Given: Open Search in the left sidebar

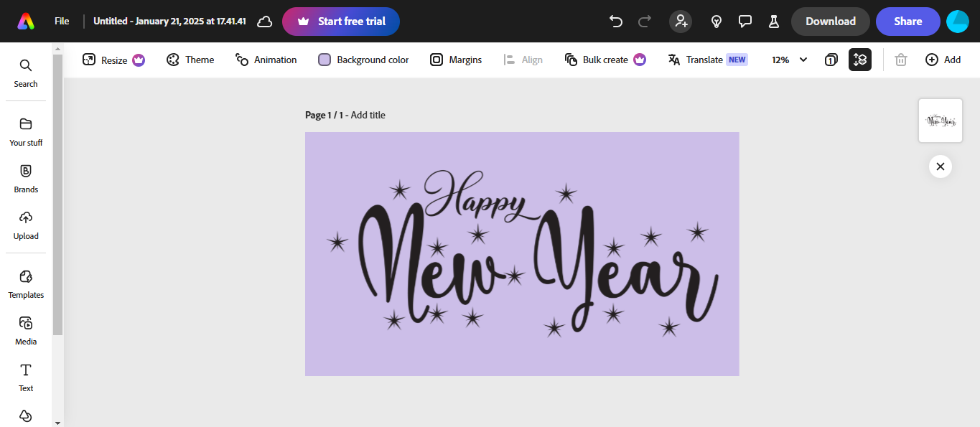Looking at the screenshot, I should (26, 74).
